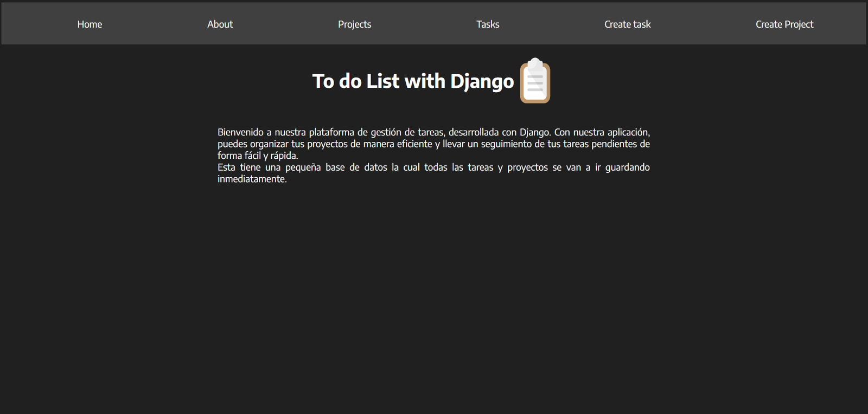868x414 pixels.
Task: Click the clipboard icon beside the title
Action: click(x=535, y=80)
